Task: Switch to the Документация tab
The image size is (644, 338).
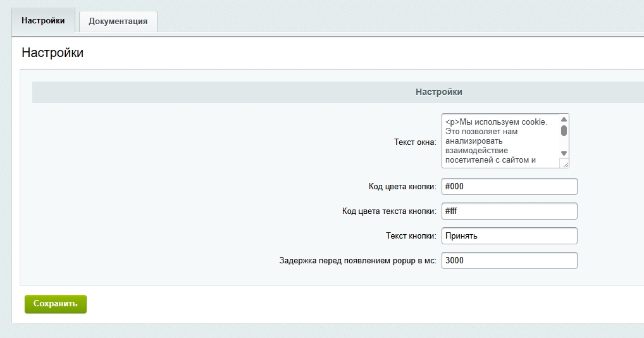Action: [118, 21]
